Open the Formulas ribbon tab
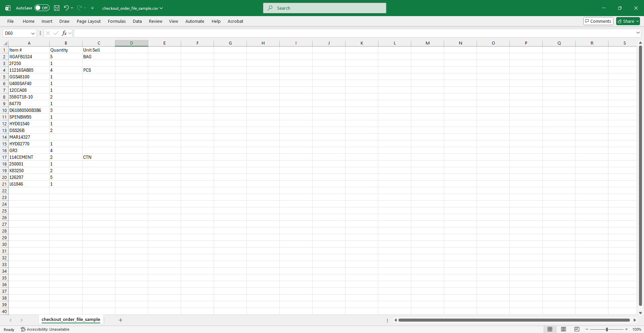Image resolution: width=644 pixels, height=333 pixels. [117, 21]
